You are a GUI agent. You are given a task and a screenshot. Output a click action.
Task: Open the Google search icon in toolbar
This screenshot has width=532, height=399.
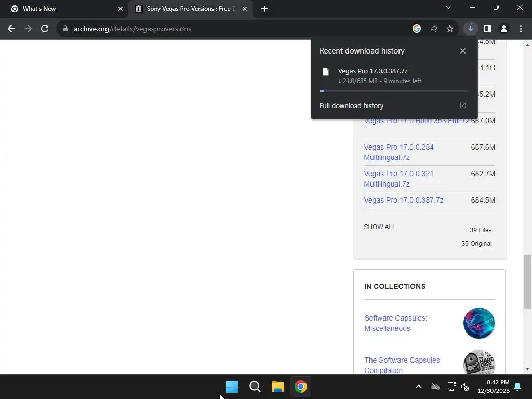[417, 29]
